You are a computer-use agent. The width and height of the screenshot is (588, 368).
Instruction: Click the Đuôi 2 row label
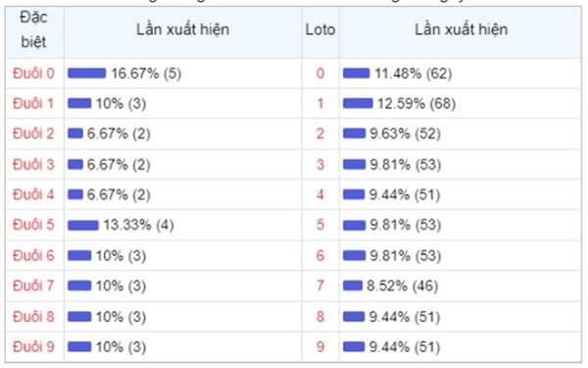pyautogui.click(x=33, y=133)
